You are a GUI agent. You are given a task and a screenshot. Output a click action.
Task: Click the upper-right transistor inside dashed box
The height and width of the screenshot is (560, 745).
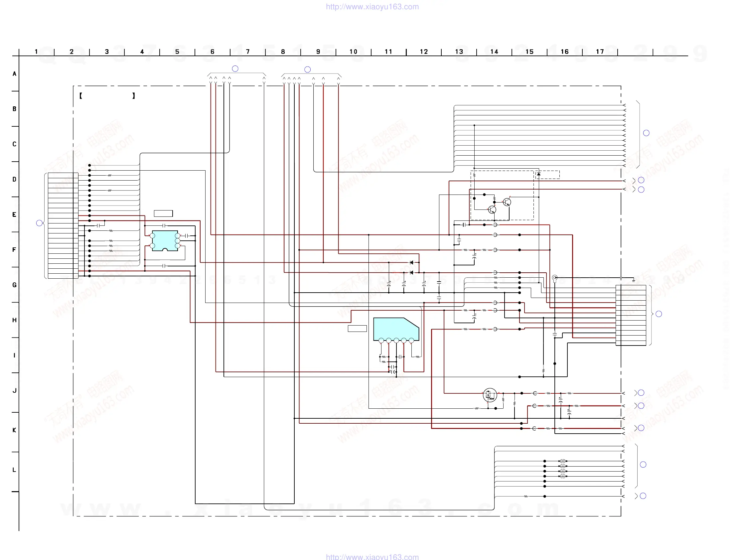click(x=507, y=202)
